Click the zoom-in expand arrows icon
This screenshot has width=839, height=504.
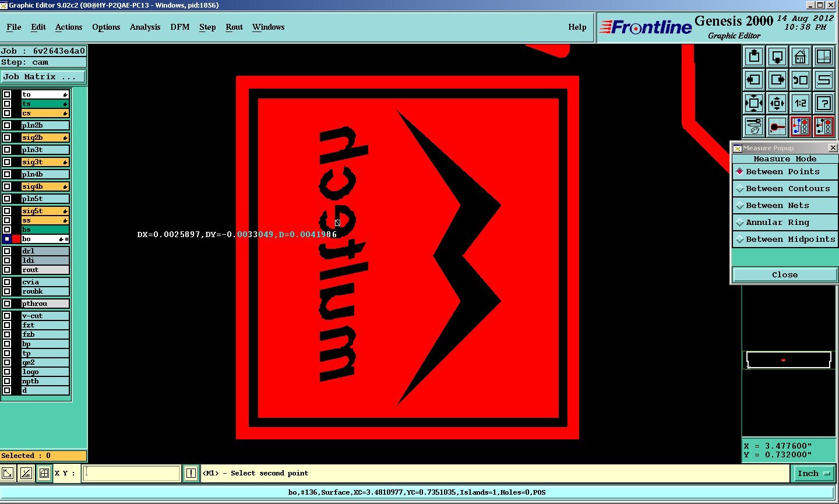click(754, 103)
